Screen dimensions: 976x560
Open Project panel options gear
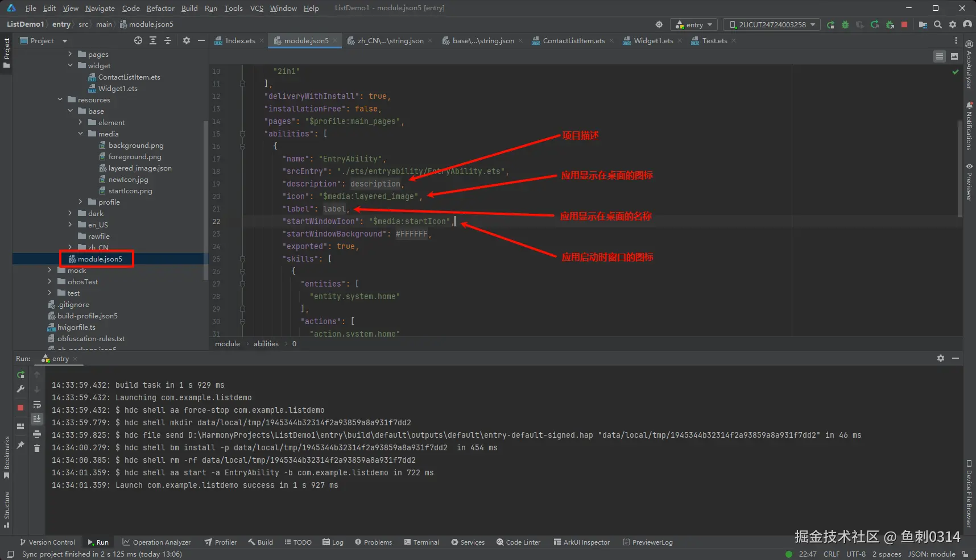tap(187, 40)
